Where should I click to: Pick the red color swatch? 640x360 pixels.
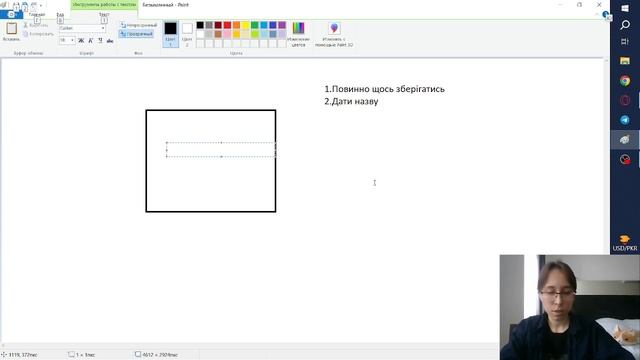pyautogui.click(x=227, y=25)
